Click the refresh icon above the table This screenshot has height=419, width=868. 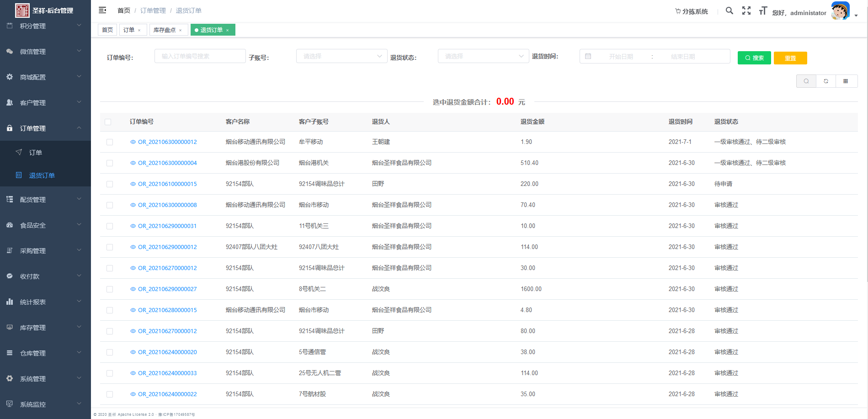tap(826, 81)
